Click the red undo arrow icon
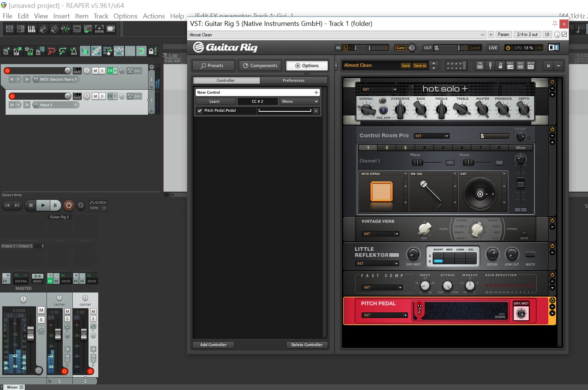The height and width of the screenshot is (390, 588). [x=51, y=51]
